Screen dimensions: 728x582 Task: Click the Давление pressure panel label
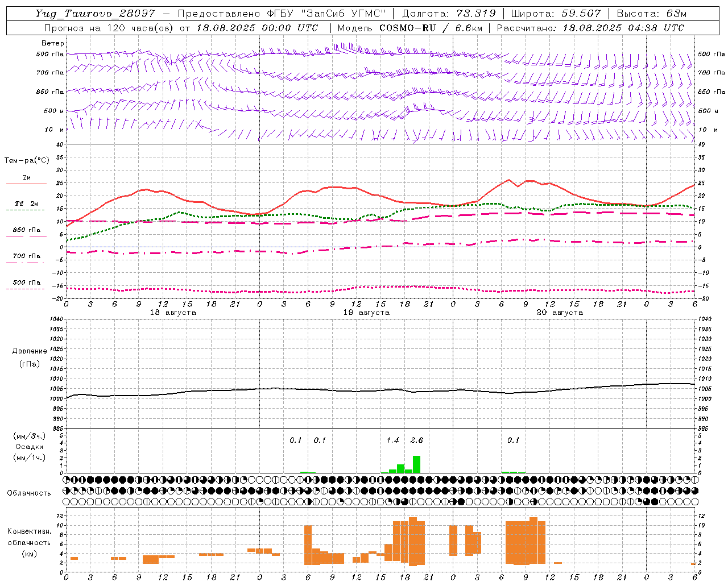(x=30, y=351)
